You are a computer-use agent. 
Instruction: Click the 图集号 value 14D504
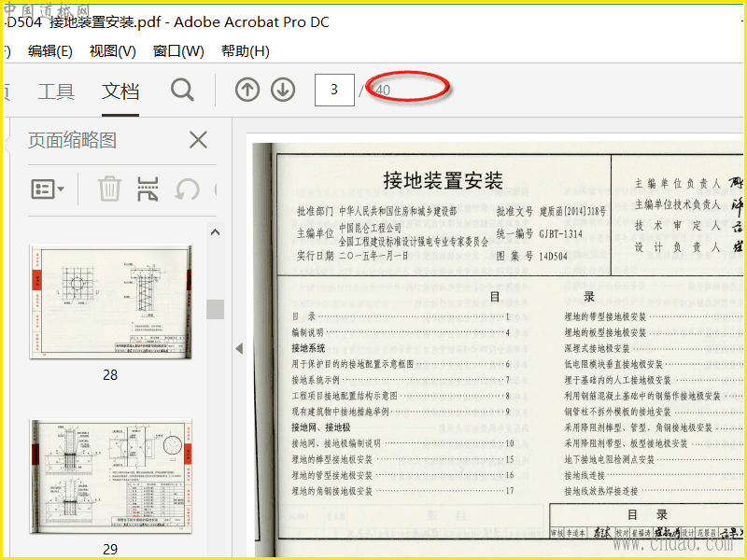coord(553,256)
